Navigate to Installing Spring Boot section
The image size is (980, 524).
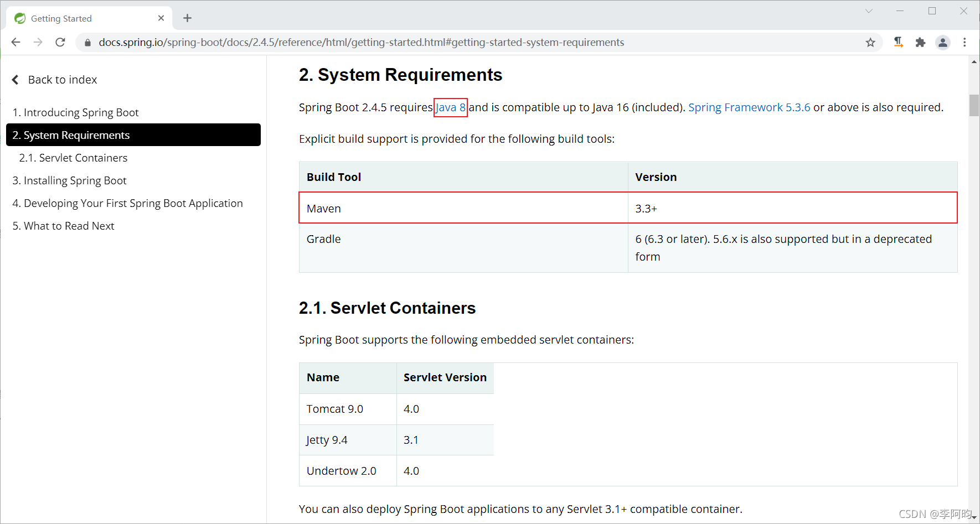(69, 180)
